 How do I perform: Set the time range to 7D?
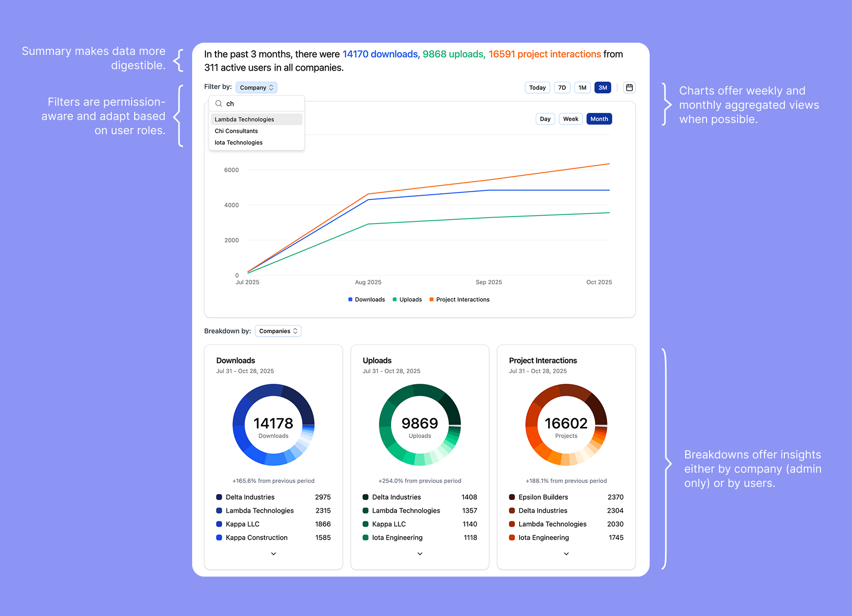tap(562, 87)
